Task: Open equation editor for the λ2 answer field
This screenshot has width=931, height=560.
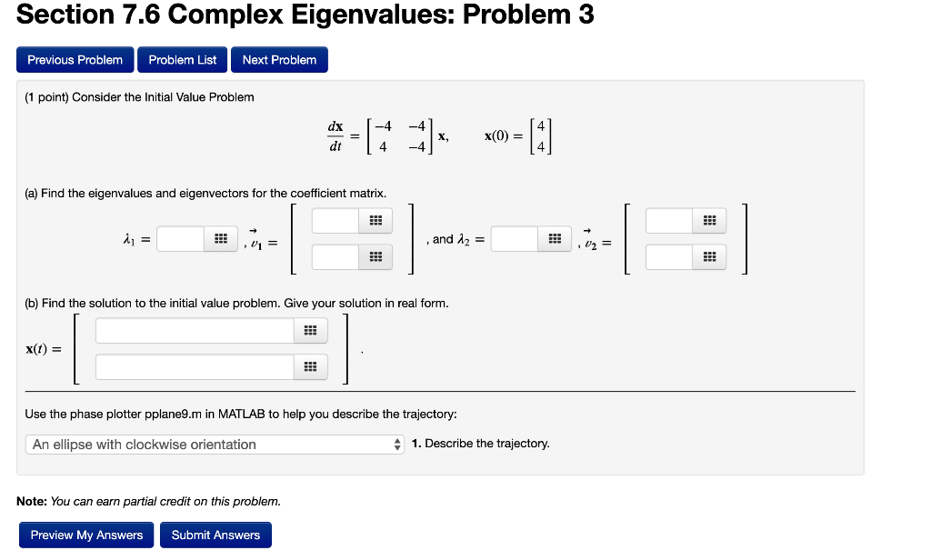Action: point(554,238)
